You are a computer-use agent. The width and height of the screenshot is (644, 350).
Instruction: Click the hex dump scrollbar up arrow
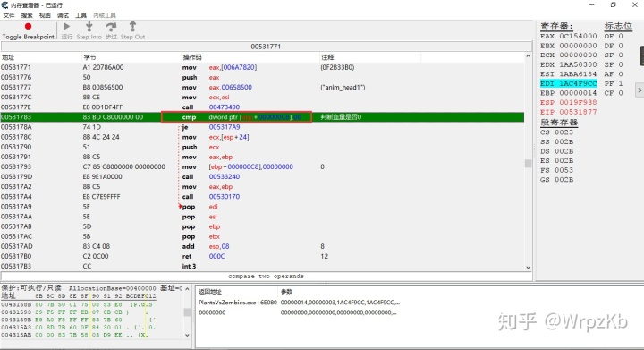187,289
